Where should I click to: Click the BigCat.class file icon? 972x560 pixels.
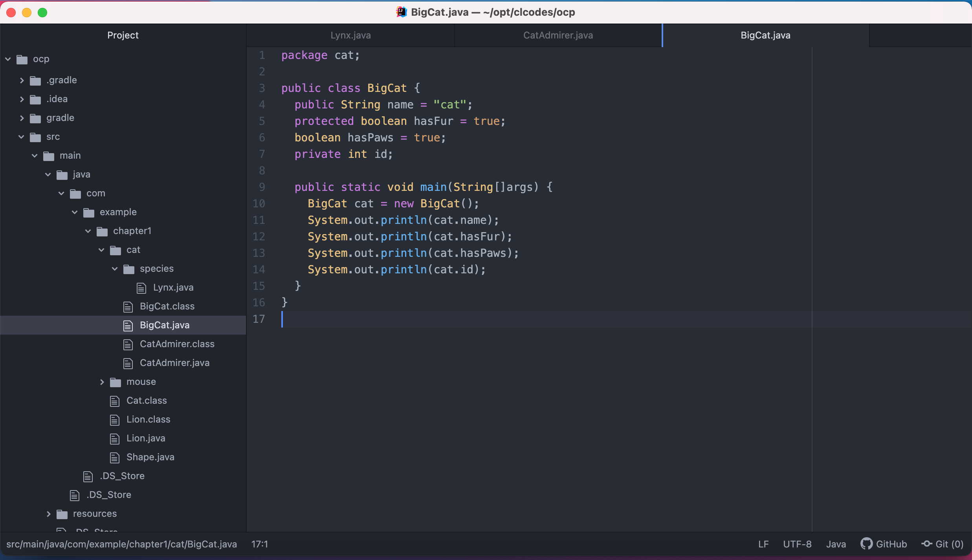tap(128, 307)
